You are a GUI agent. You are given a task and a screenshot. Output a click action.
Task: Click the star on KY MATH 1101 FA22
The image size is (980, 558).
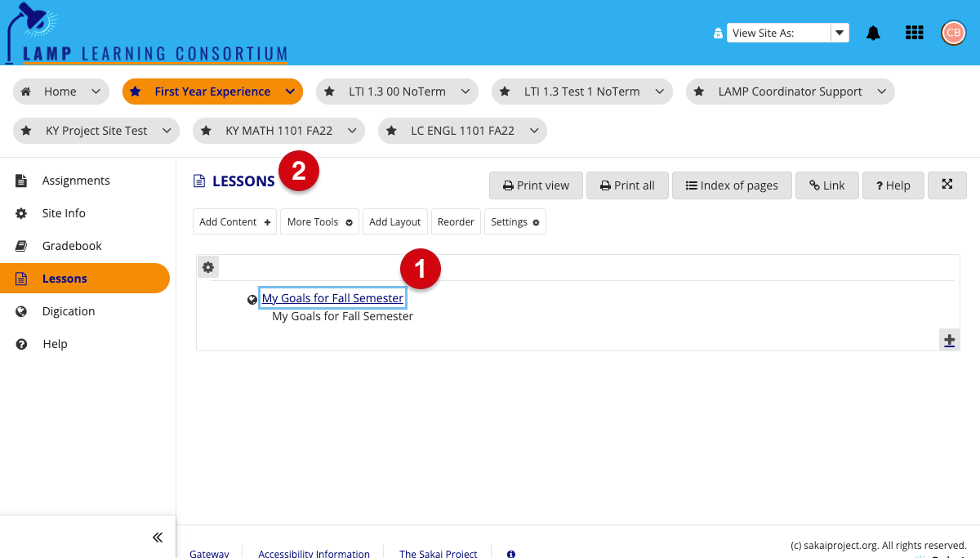pos(207,131)
